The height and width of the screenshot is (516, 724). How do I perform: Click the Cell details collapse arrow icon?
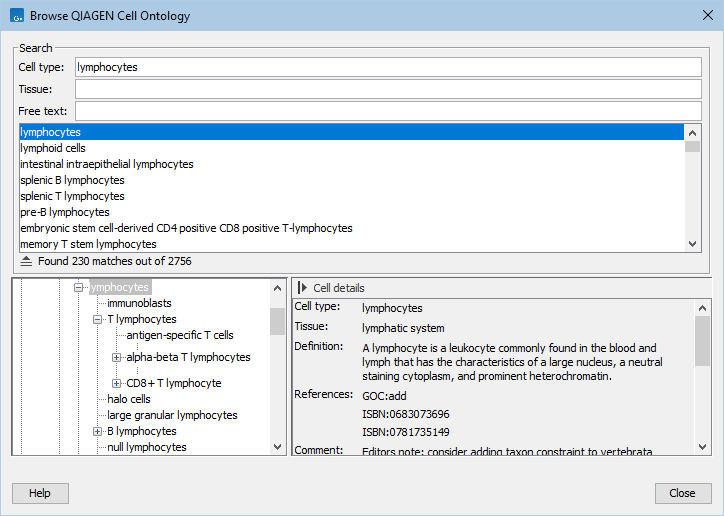pos(302,288)
